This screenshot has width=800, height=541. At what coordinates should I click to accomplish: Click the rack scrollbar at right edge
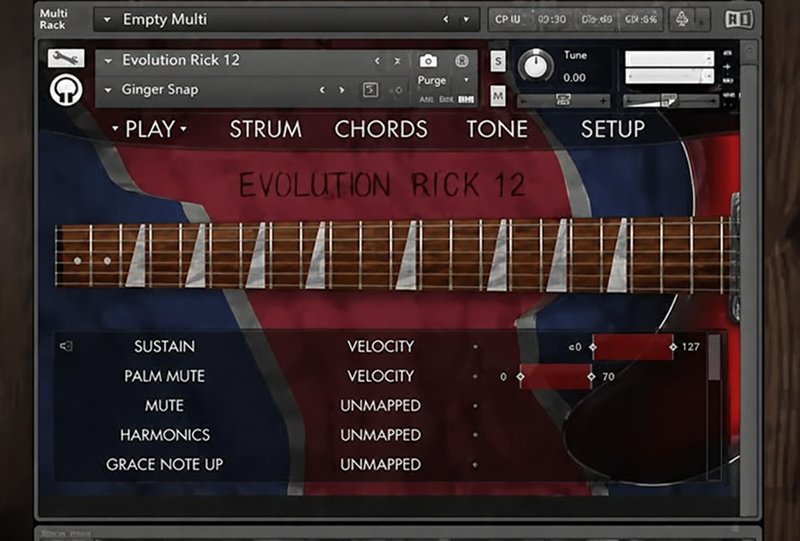[x=748, y=281]
